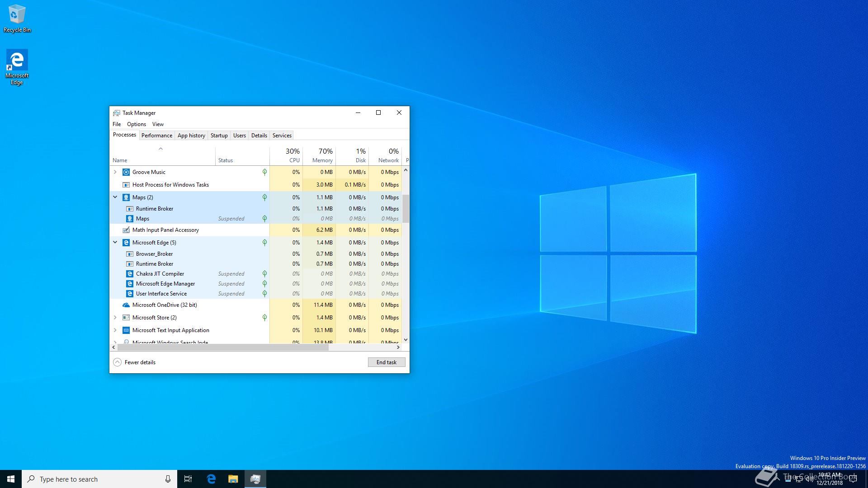Viewport: 868px width, 488px height.
Task: Click leaf icon on Chakra JIT Compiler row
Action: click(264, 274)
